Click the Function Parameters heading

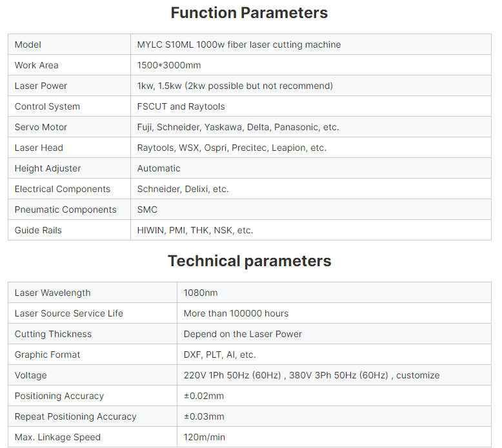point(249,13)
